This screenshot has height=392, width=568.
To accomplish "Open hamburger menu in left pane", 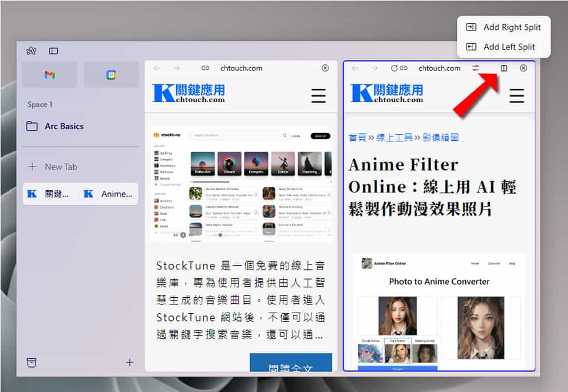I will (x=318, y=95).
